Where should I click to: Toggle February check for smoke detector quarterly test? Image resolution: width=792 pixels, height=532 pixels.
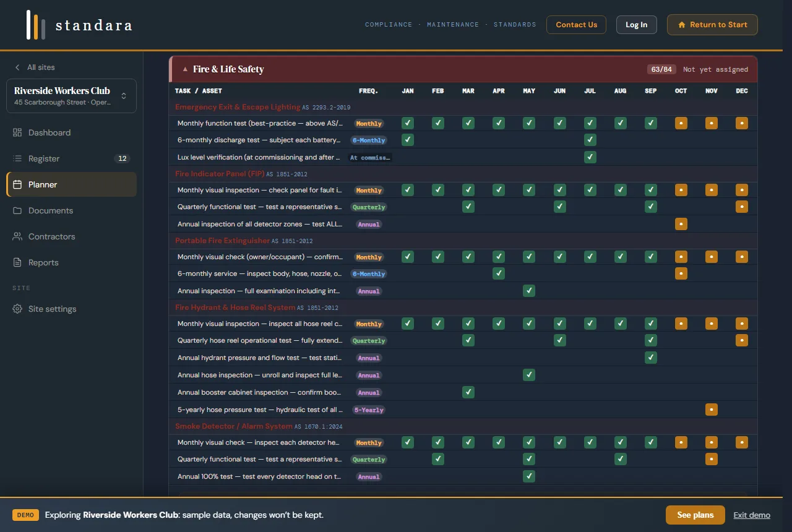(438, 459)
